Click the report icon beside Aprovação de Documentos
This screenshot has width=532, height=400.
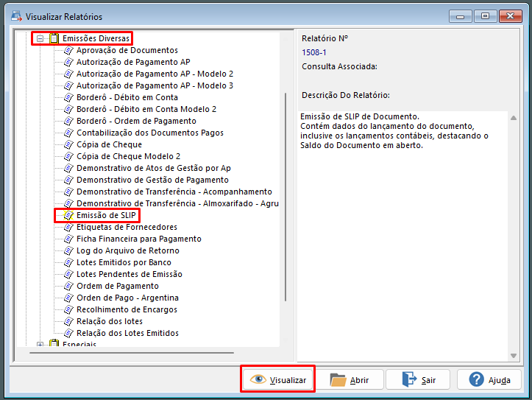click(69, 51)
